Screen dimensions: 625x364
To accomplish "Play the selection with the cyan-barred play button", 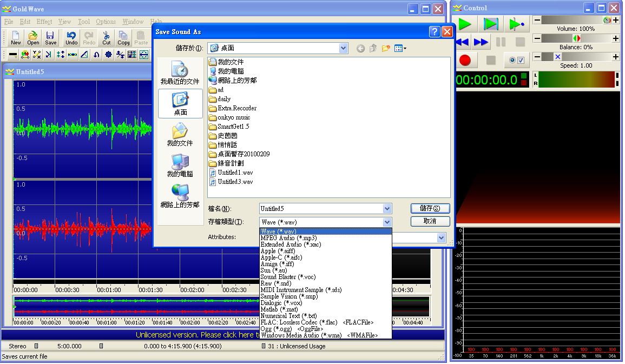I will (491, 24).
